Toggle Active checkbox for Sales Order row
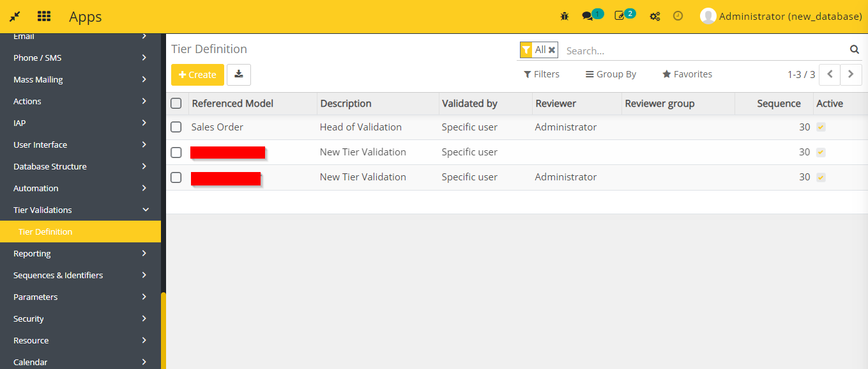 pos(821,127)
